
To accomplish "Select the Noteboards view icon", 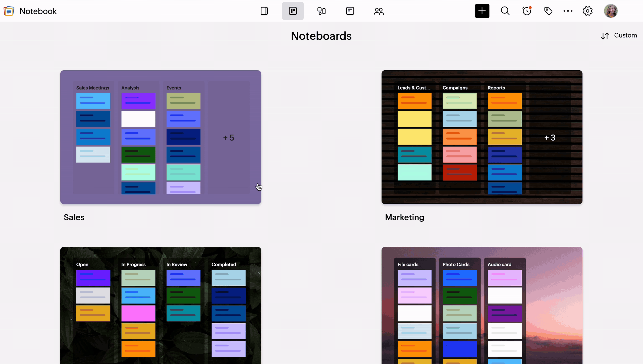I will click(293, 11).
